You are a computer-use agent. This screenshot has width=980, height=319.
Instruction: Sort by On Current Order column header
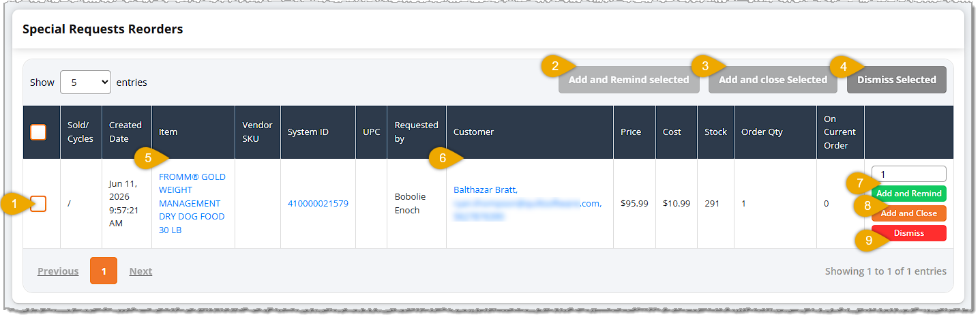[840, 132]
